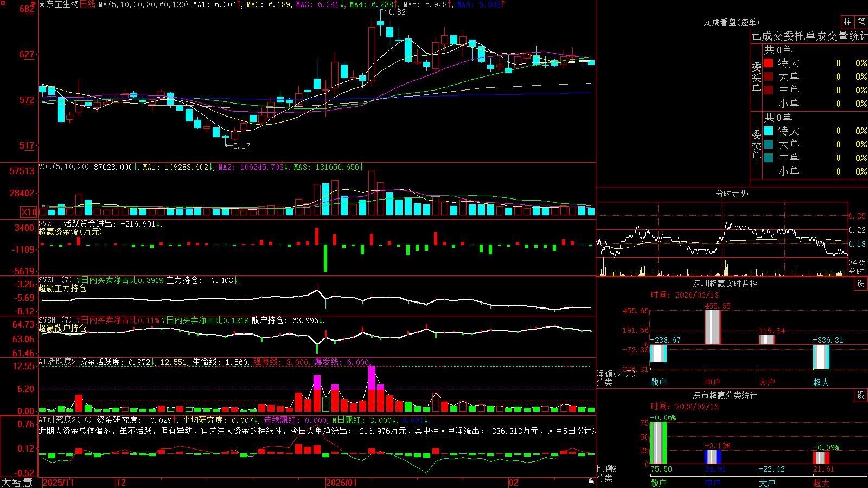Screen dimensions: 868x488
Task: Click the 超赢散户持仓 label
Action: [62, 329]
